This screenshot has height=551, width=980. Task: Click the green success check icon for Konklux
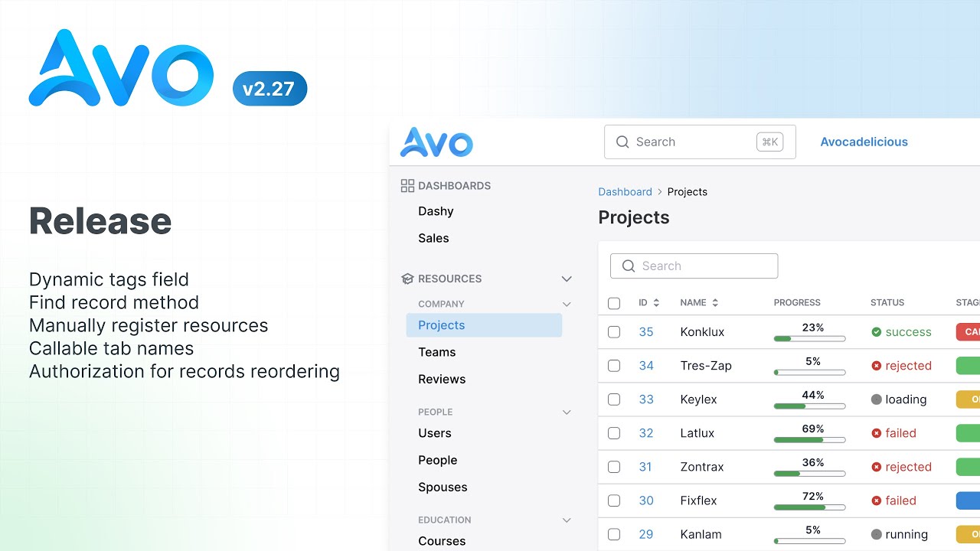pyautogui.click(x=877, y=332)
